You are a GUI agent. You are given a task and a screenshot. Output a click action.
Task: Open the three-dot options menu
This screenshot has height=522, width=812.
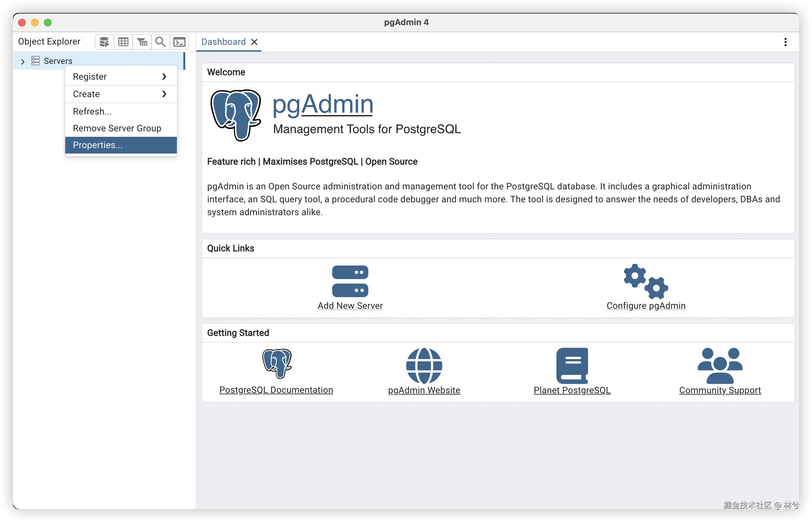coord(785,42)
